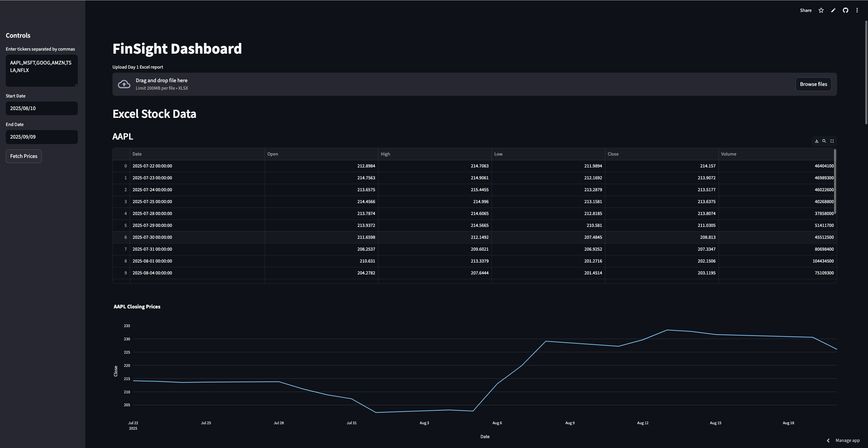Click the FinSight Dashboard title

point(177,49)
